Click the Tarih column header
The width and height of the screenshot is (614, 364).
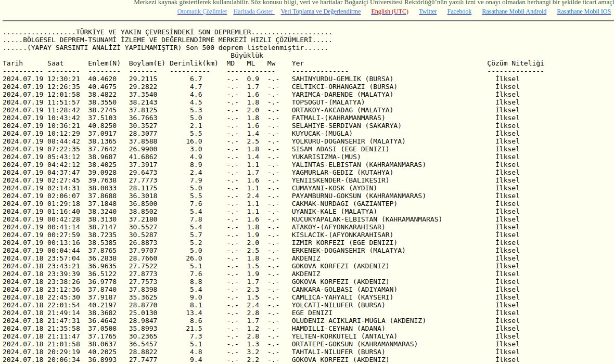13,63
